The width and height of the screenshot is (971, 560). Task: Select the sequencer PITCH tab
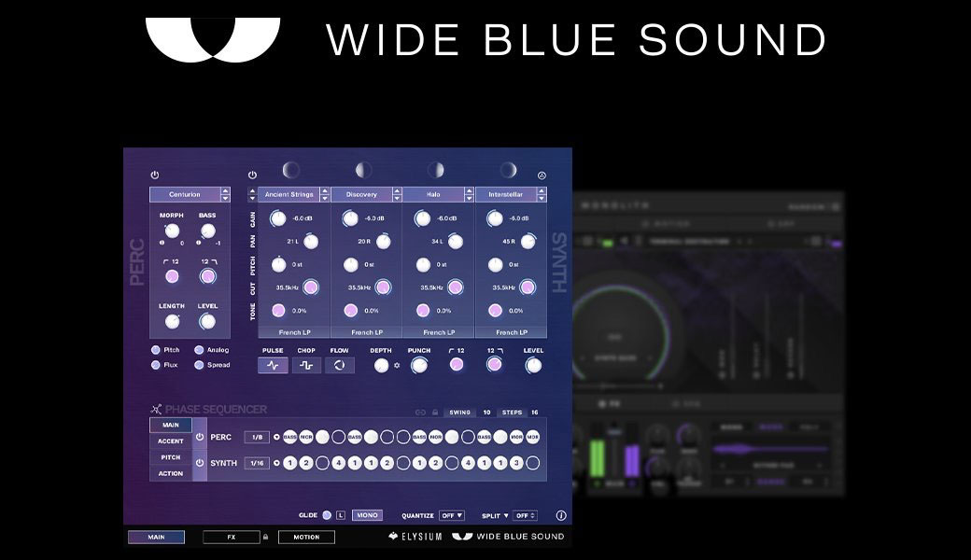click(x=170, y=457)
